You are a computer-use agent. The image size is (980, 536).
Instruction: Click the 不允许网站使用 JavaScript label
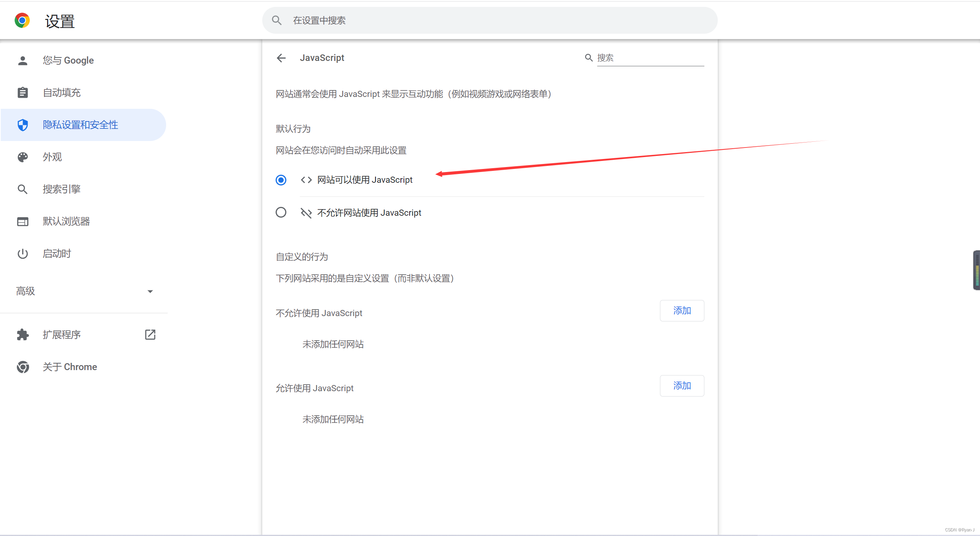tap(369, 213)
